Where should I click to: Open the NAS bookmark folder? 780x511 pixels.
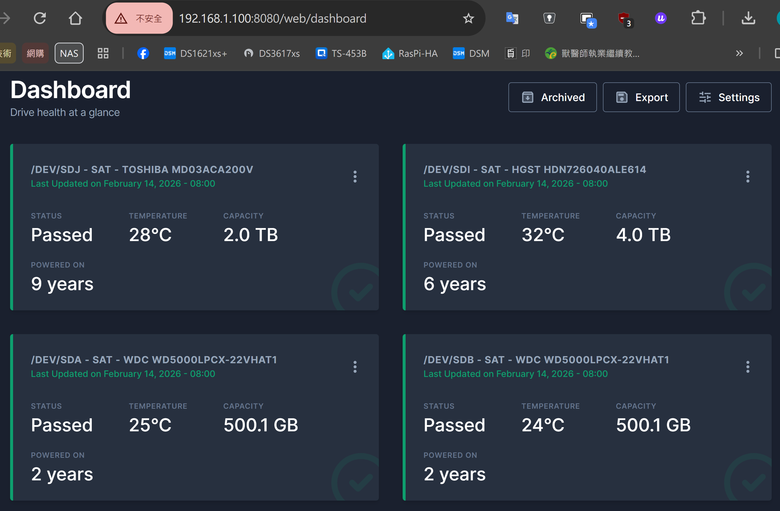pyautogui.click(x=69, y=53)
